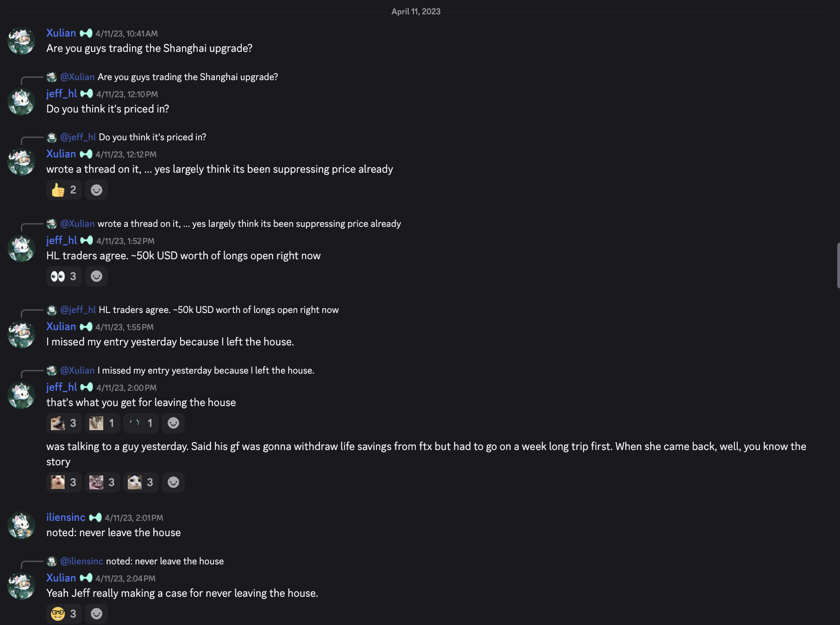Toggle the thumbs-up reaction with count 2
The image size is (840, 625).
point(64,190)
